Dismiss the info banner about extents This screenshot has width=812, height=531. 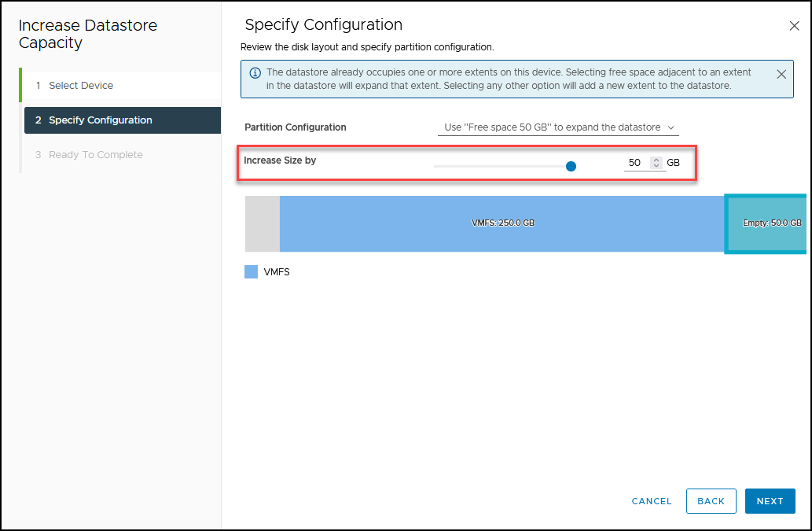(781, 74)
